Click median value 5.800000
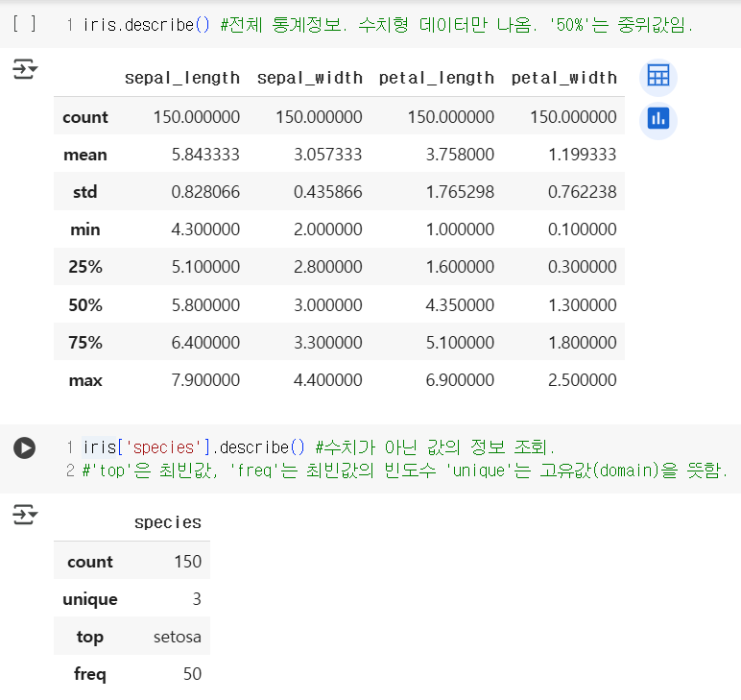Image resolution: width=741 pixels, height=700 pixels. click(205, 304)
